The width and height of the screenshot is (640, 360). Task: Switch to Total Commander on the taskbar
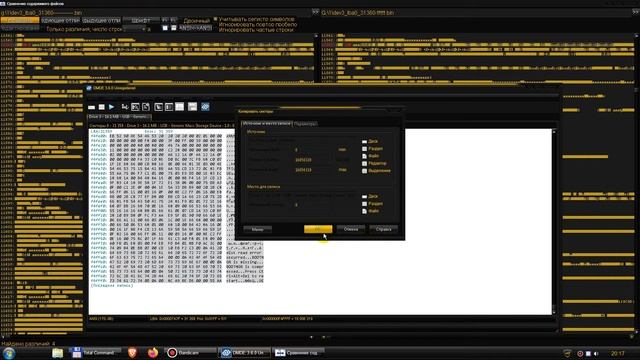click(95, 353)
